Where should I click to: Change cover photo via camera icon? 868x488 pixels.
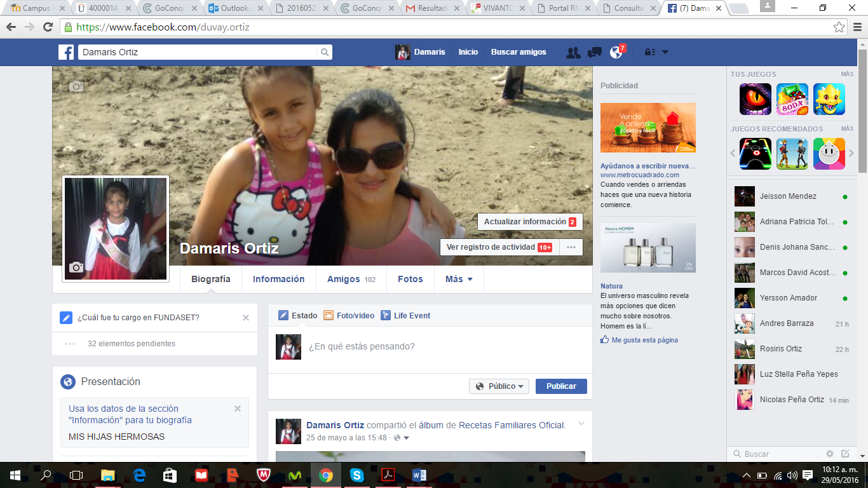point(76,86)
